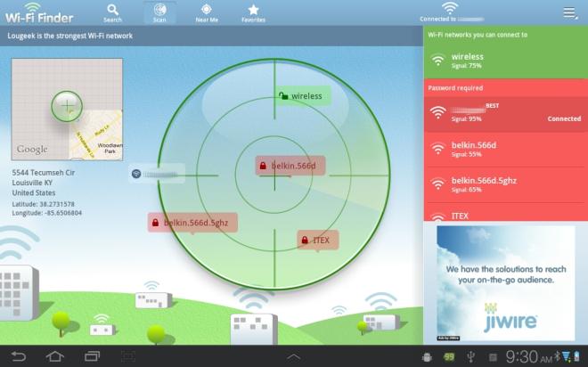Tap the Latitude: 38.2731578 value

coord(43,204)
